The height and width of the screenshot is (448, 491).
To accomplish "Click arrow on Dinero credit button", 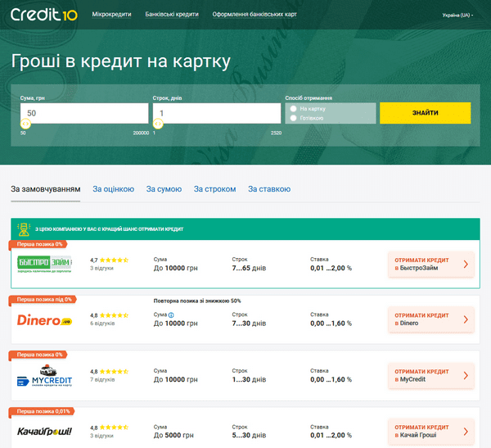I will (x=466, y=319).
